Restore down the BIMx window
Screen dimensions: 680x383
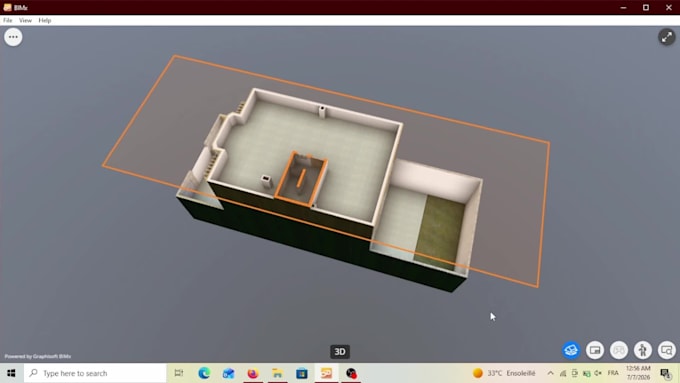click(x=646, y=7)
